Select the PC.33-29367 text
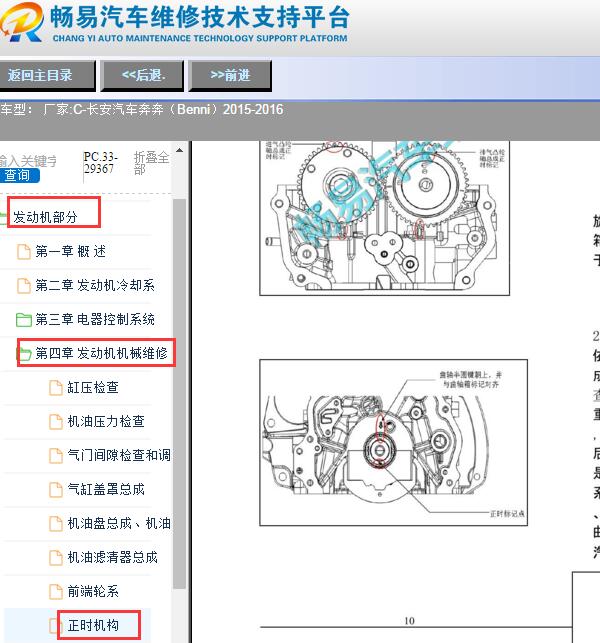Viewport: 600px width, 643px height. [x=100, y=163]
